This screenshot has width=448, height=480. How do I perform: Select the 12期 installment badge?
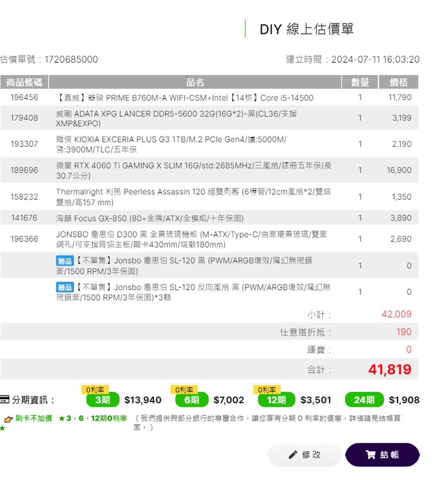pyautogui.click(x=276, y=400)
